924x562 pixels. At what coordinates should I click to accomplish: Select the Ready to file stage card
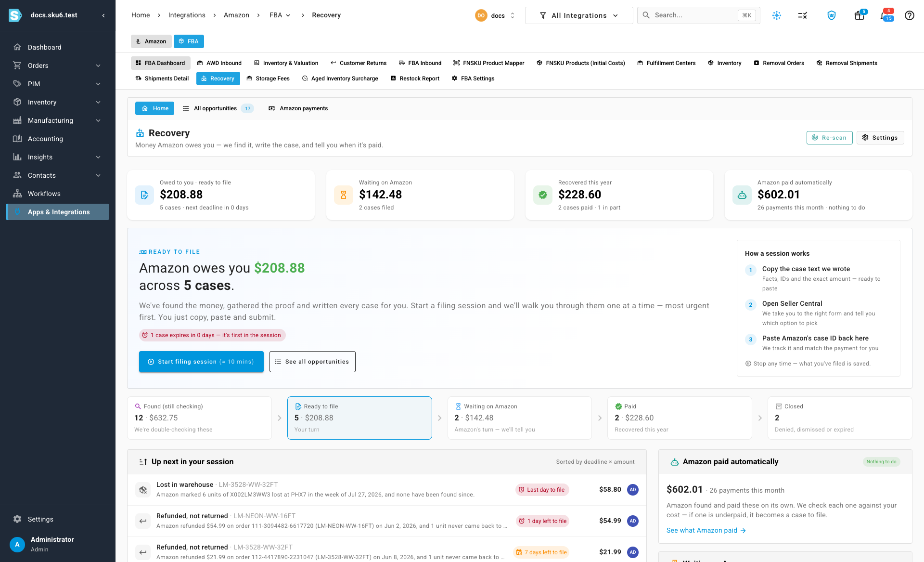pos(359,418)
